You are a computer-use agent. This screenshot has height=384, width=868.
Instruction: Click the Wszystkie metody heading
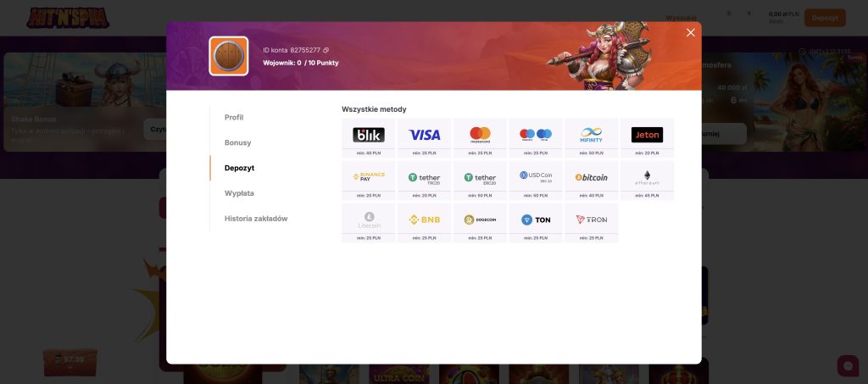coord(374,109)
